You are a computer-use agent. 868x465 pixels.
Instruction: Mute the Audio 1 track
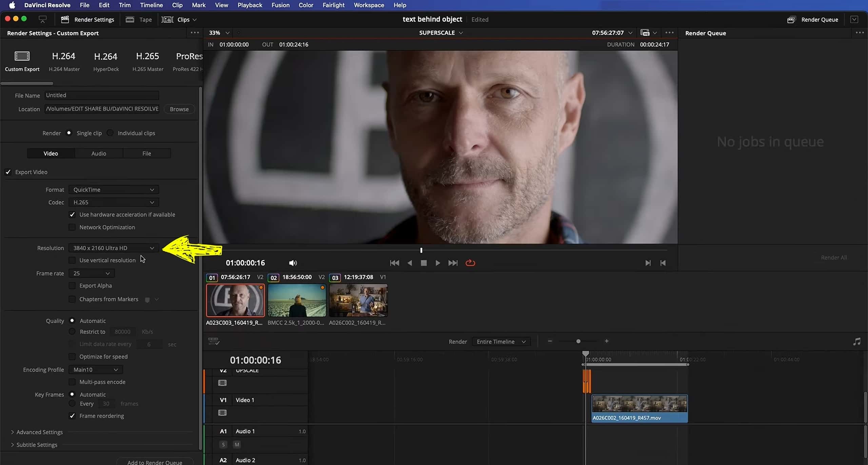point(237,444)
